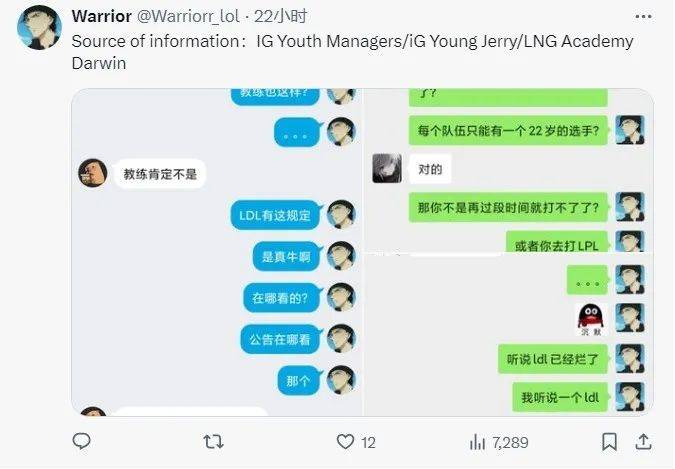Like the tweet with the heart icon
The width and height of the screenshot is (675, 469).
345,442
